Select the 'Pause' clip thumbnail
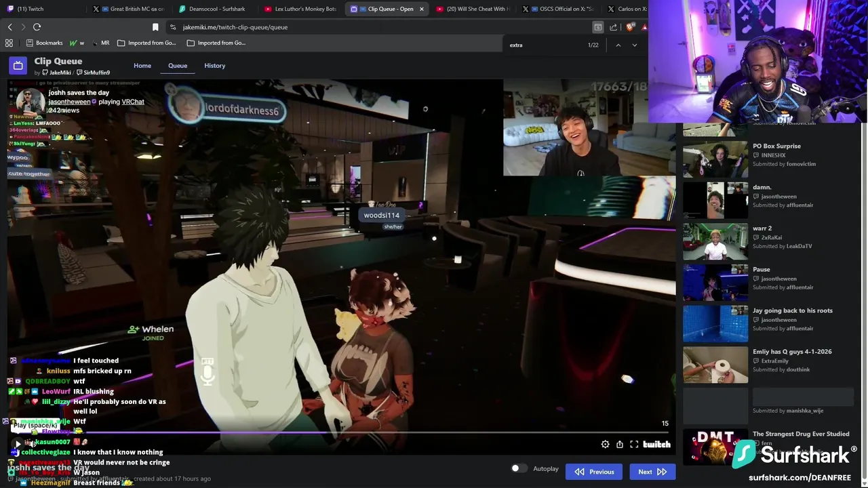Viewport: 868px width, 488px height. [715, 283]
